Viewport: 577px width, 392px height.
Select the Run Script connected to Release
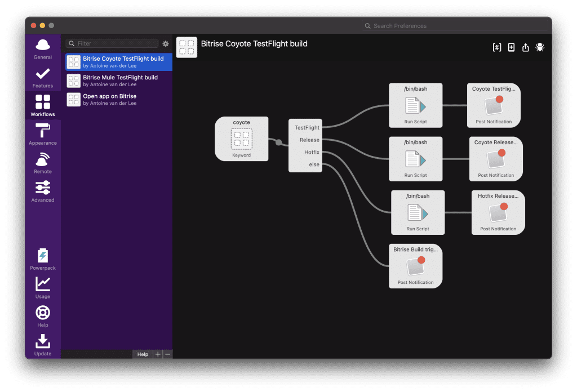click(415, 159)
